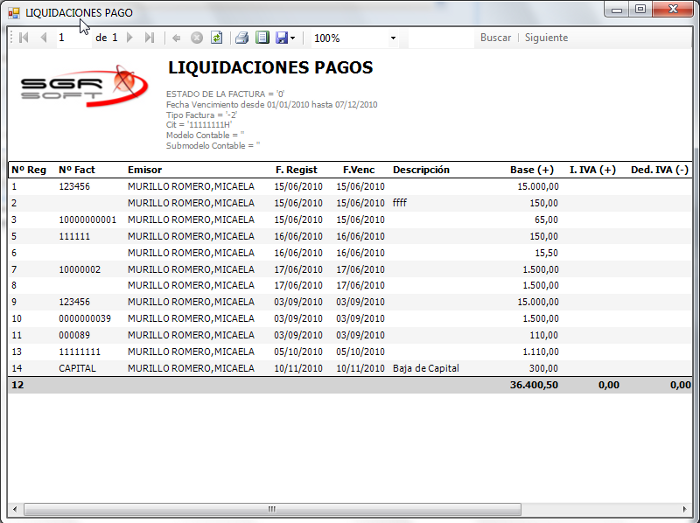Minimize the Liquidaciones Pago window
This screenshot has width=700, height=523.
617,9
